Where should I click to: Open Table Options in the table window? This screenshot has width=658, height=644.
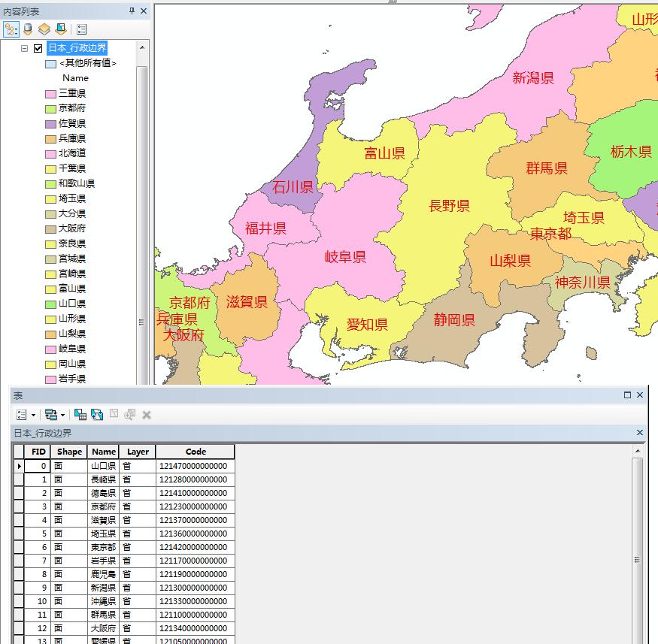[22, 414]
